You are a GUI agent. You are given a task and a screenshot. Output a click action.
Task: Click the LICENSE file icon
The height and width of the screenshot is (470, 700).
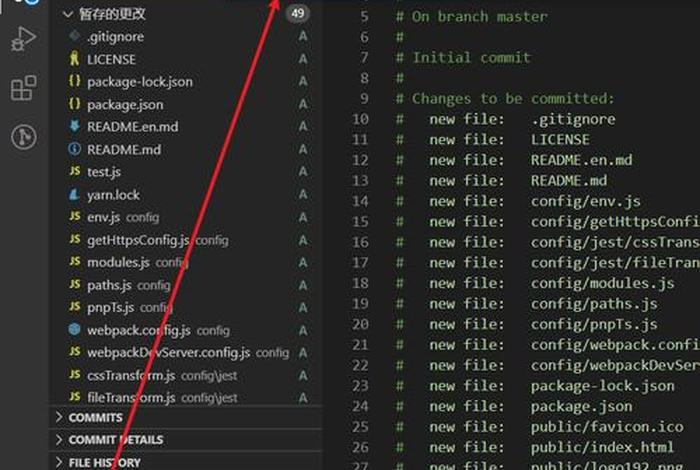[75, 58]
